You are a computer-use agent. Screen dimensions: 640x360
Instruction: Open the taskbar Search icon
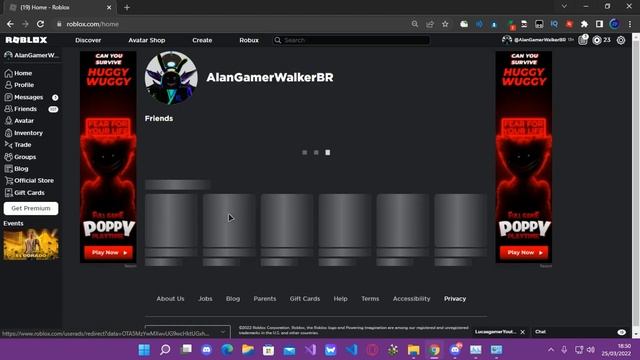[x=165, y=350]
